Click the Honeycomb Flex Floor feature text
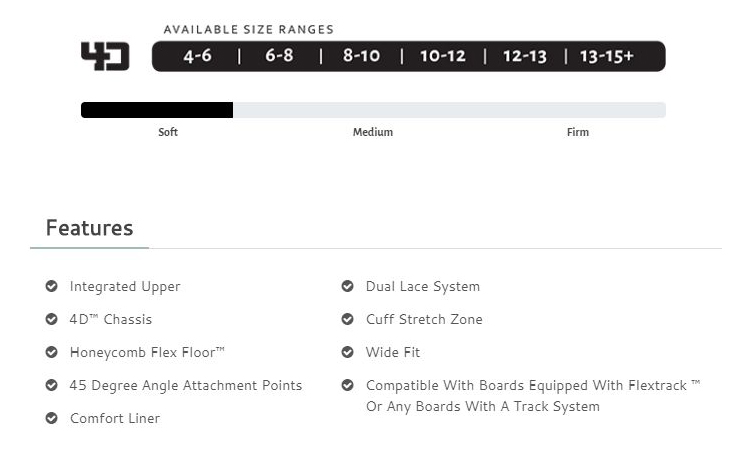750x450 pixels. click(147, 352)
